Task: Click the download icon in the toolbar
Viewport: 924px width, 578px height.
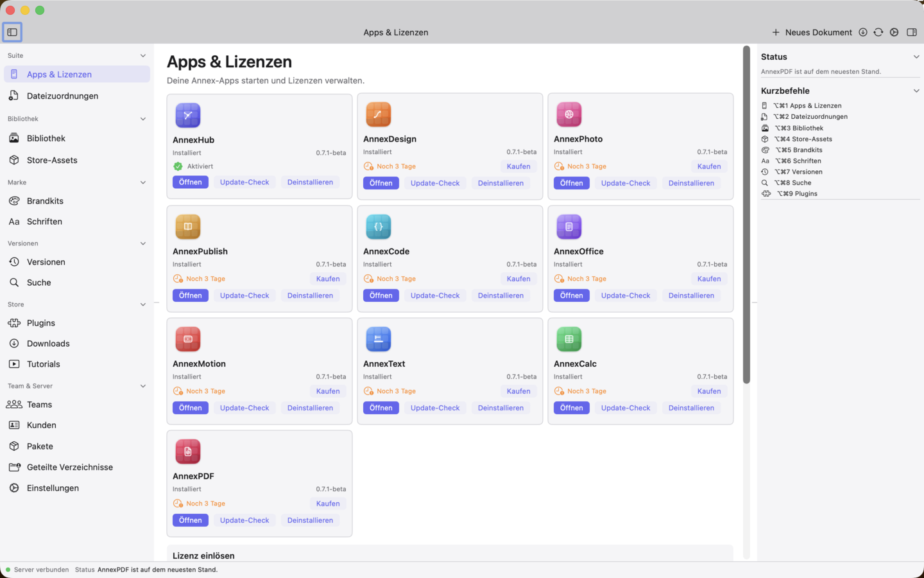Action: coord(863,32)
